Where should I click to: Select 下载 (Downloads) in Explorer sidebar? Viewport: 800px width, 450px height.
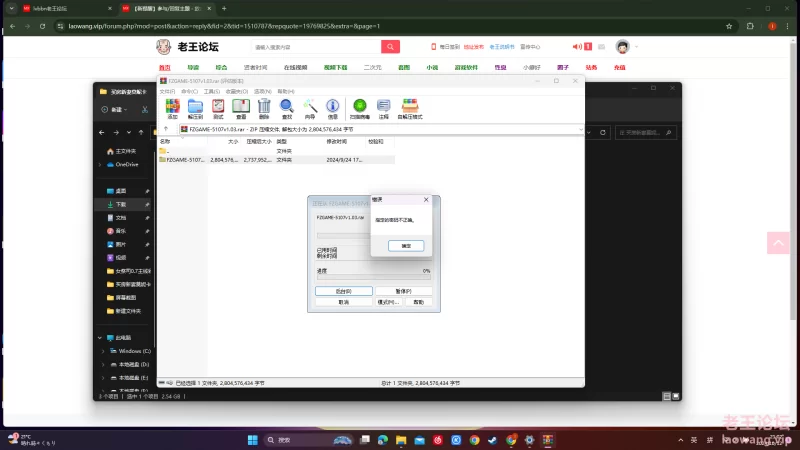tap(124, 204)
